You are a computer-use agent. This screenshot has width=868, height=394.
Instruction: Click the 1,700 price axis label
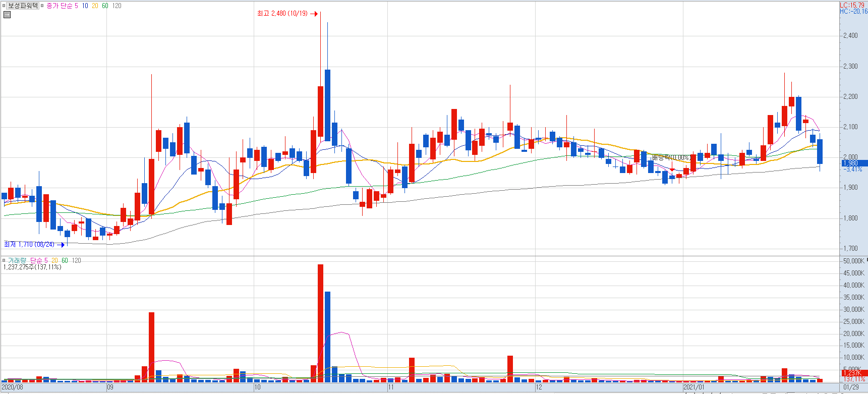point(850,249)
